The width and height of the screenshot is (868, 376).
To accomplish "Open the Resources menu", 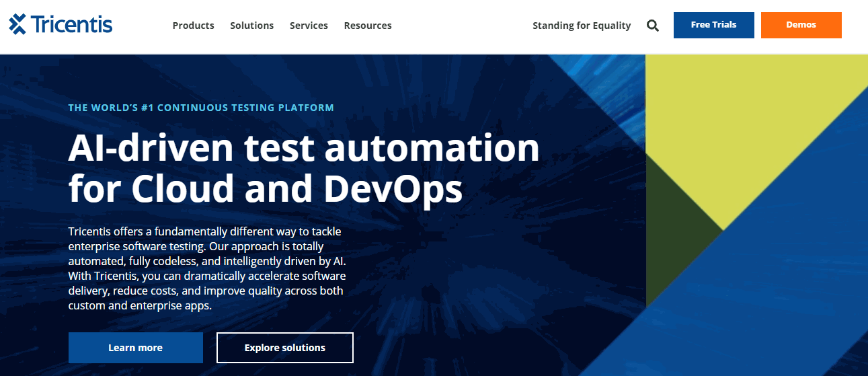I will [x=368, y=26].
